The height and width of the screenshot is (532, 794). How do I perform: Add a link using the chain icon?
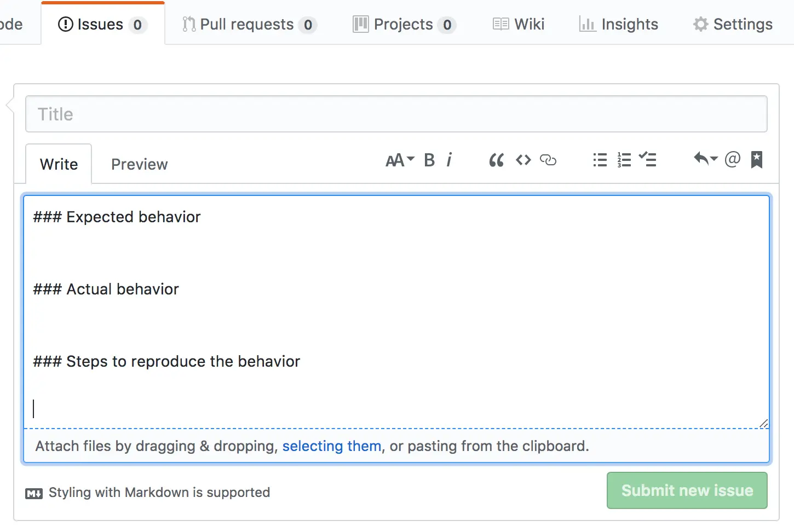coord(548,160)
